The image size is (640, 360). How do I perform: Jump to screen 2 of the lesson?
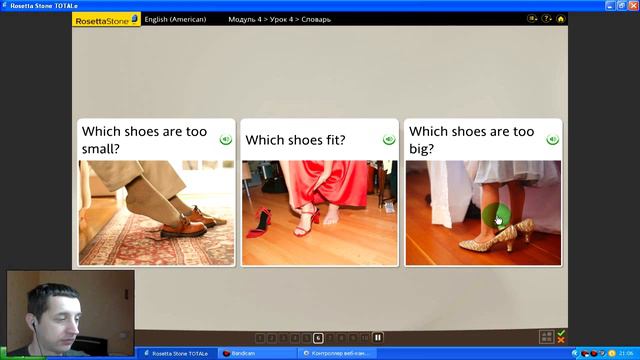click(x=271, y=338)
